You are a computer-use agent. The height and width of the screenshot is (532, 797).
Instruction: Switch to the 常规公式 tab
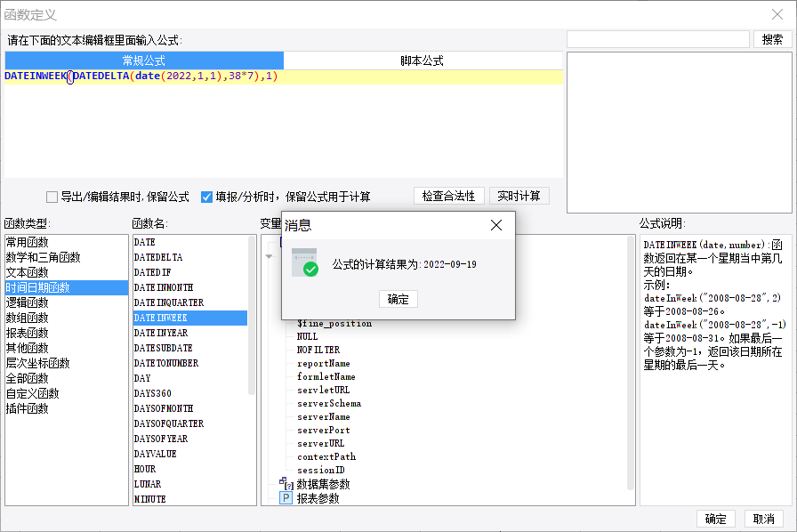point(144,60)
